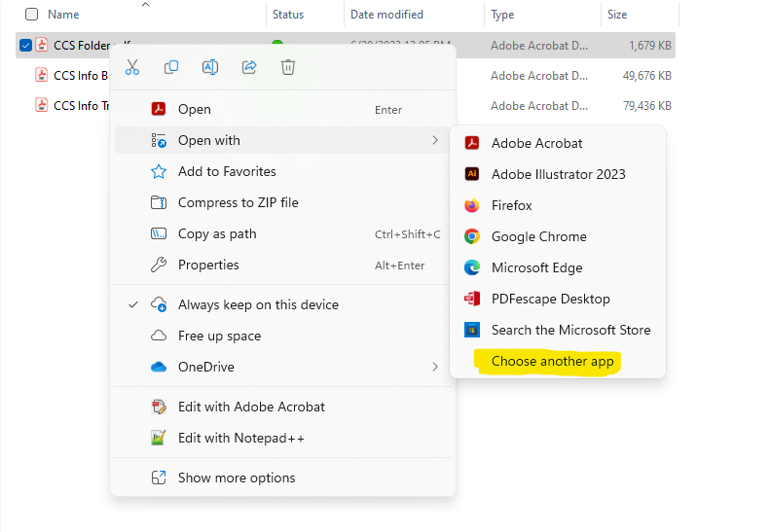The height and width of the screenshot is (532, 771).
Task: Open file with PDFescape Desktop
Action: [550, 299]
